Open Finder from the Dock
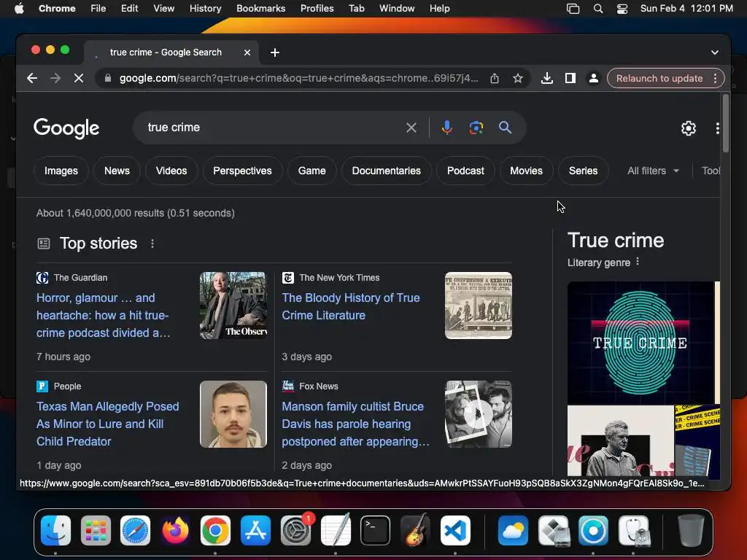 (x=55, y=530)
